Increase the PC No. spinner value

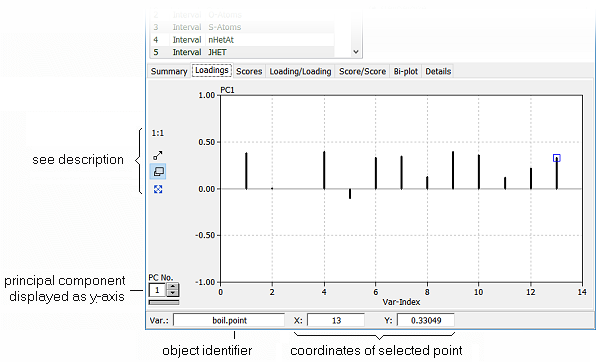pyautogui.click(x=173, y=287)
